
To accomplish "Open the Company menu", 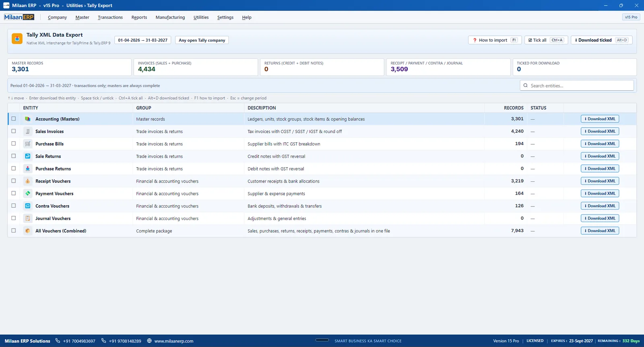I will (57, 17).
